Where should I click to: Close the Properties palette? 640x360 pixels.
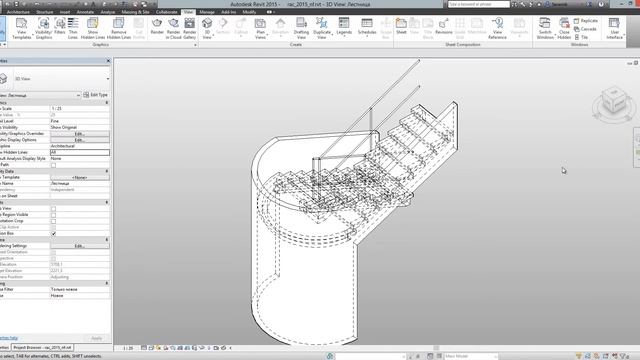(x=108, y=61)
